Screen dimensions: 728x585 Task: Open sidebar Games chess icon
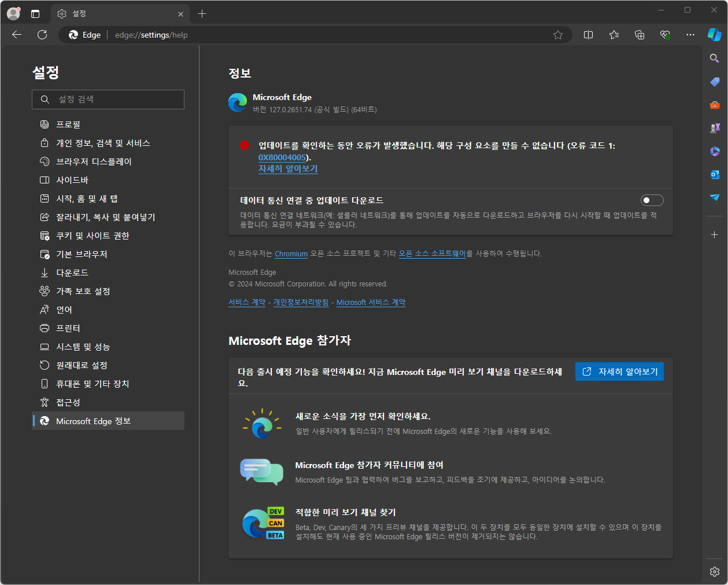pyautogui.click(x=715, y=128)
